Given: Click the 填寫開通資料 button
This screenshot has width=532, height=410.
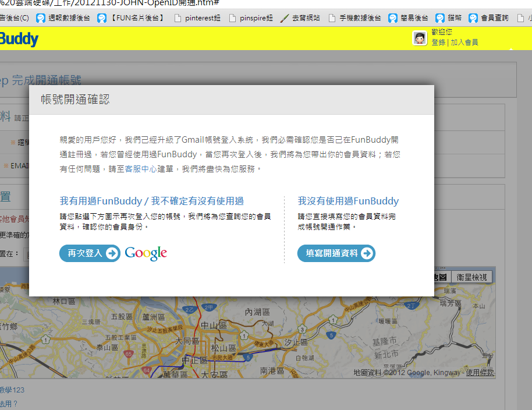Looking at the screenshot, I should tap(336, 253).
